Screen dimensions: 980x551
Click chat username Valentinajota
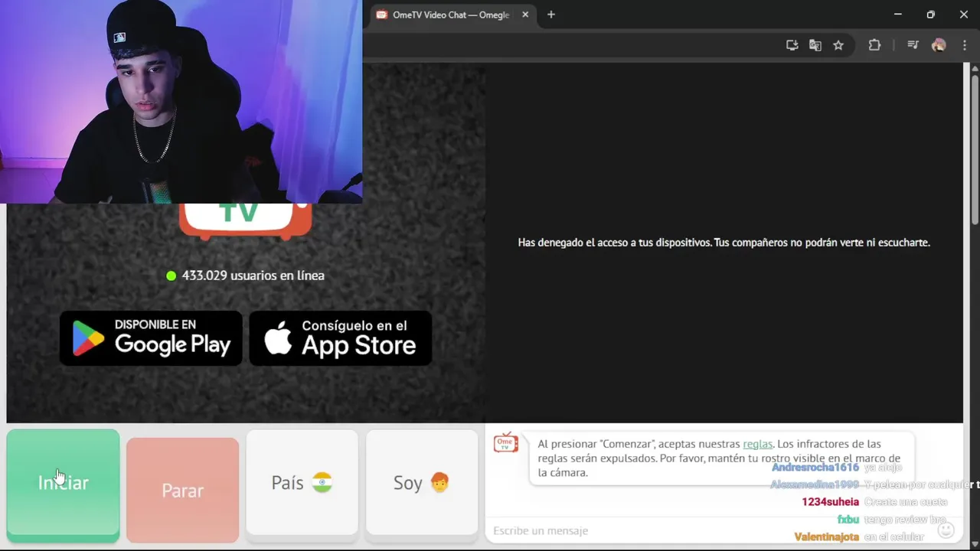(x=826, y=537)
